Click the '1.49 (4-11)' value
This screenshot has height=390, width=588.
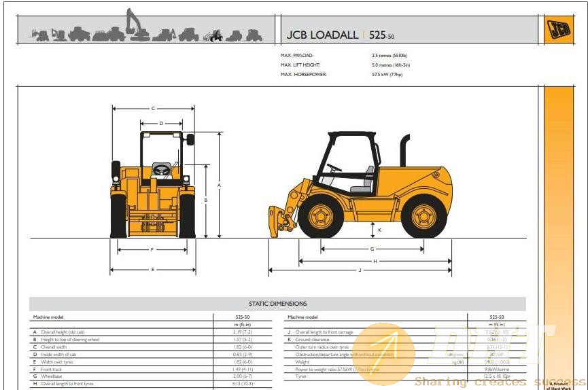243,370
